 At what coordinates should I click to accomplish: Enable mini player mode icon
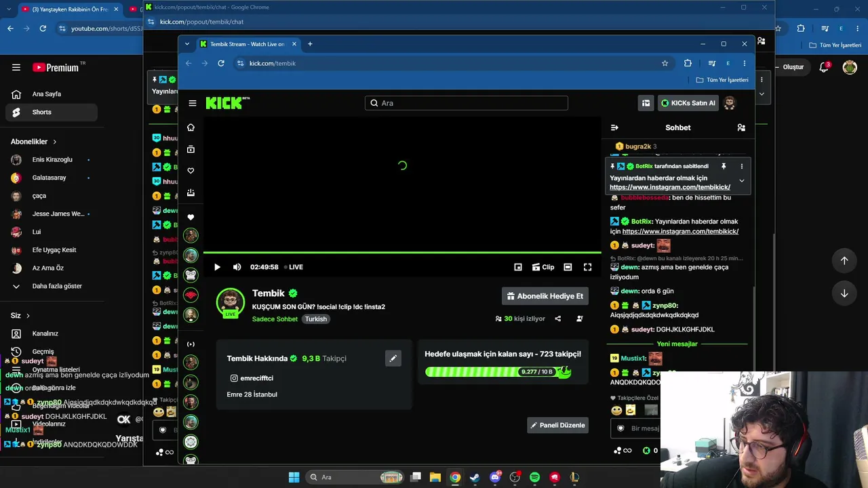coord(518,267)
